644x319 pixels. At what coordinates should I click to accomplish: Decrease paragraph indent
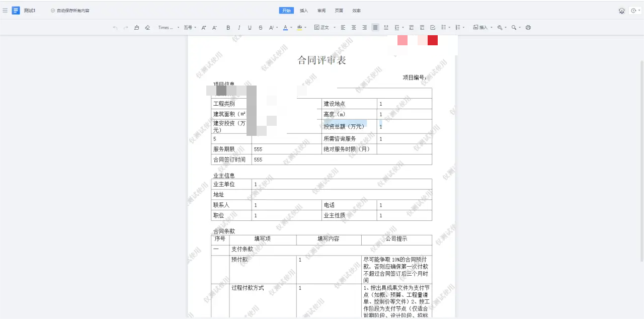point(411,28)
